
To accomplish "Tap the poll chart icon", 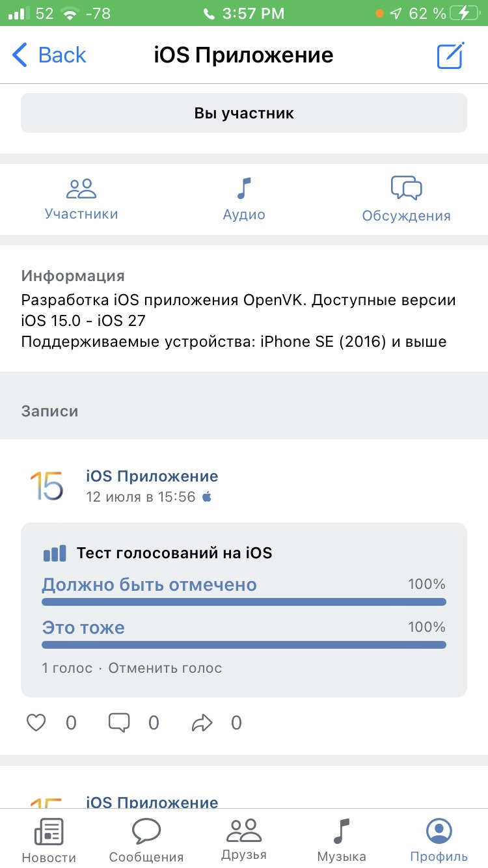I will point(55,554).
